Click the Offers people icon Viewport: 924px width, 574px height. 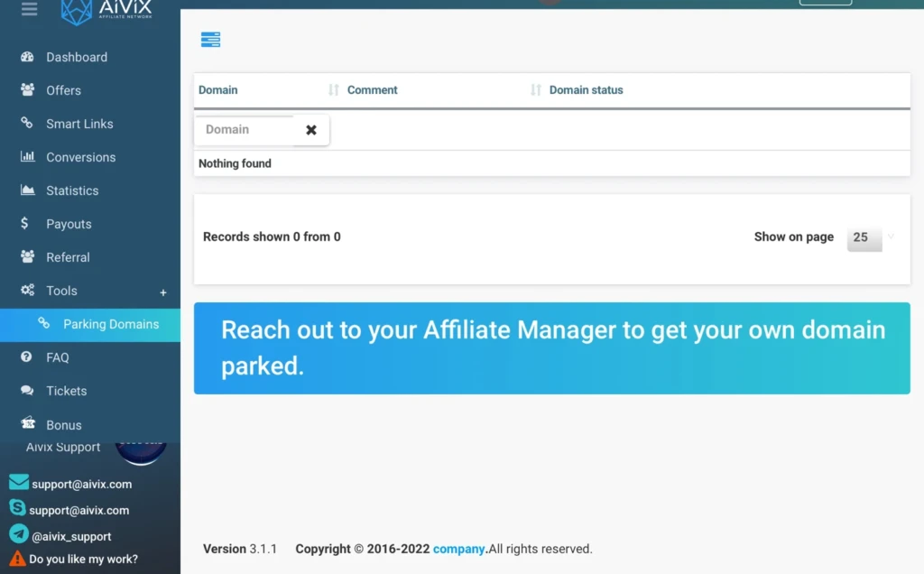pos(27,89)
